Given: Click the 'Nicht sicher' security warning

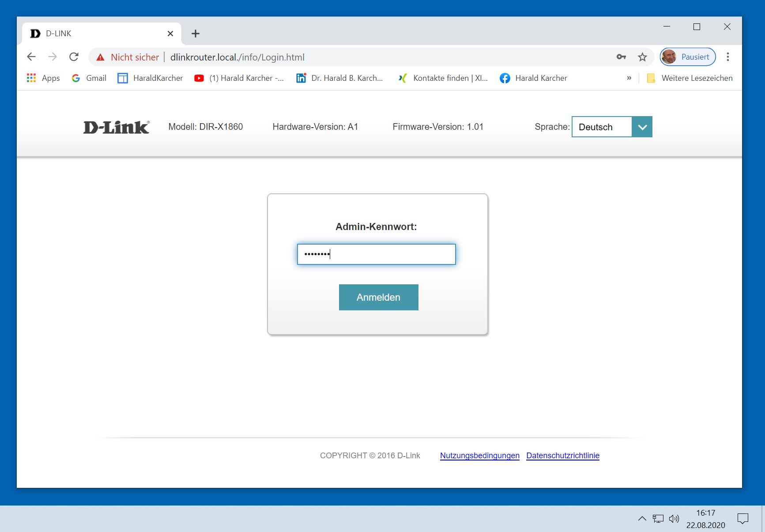Looking at the screenshot, I should coord(128,57).
